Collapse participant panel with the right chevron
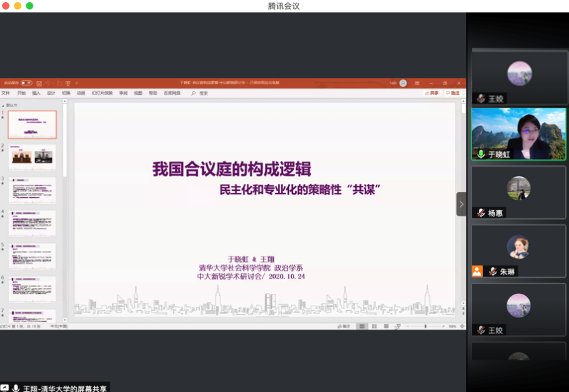This screenshot has height=392, width=569. click(461, 204)
